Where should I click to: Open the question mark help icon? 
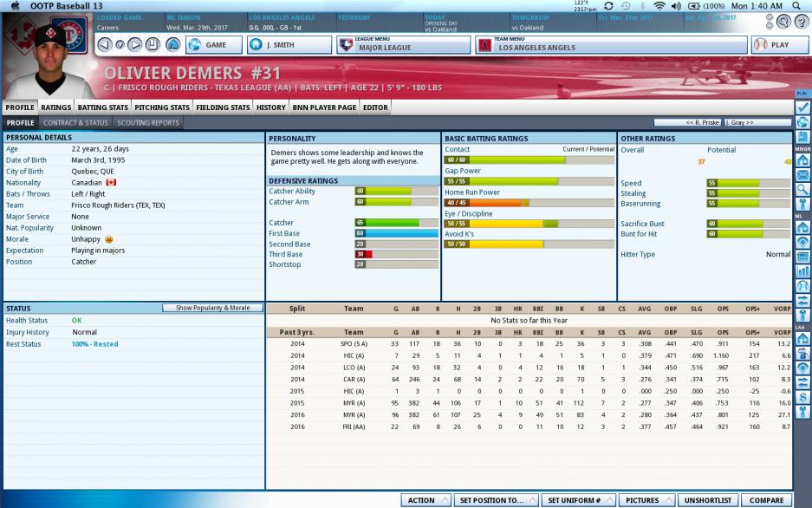click(802, 21)
